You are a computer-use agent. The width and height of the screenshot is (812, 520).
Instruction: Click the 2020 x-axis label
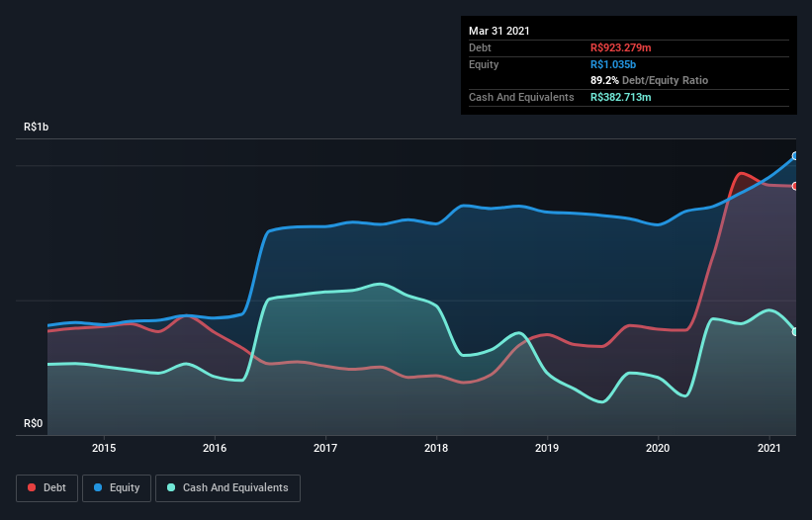[x=658, y=448]
